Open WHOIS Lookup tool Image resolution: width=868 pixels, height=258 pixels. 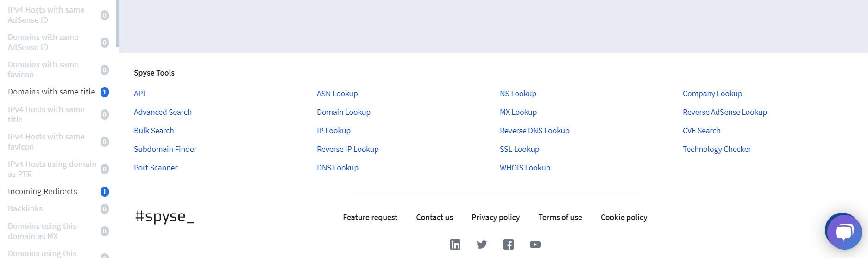point(525,168)
